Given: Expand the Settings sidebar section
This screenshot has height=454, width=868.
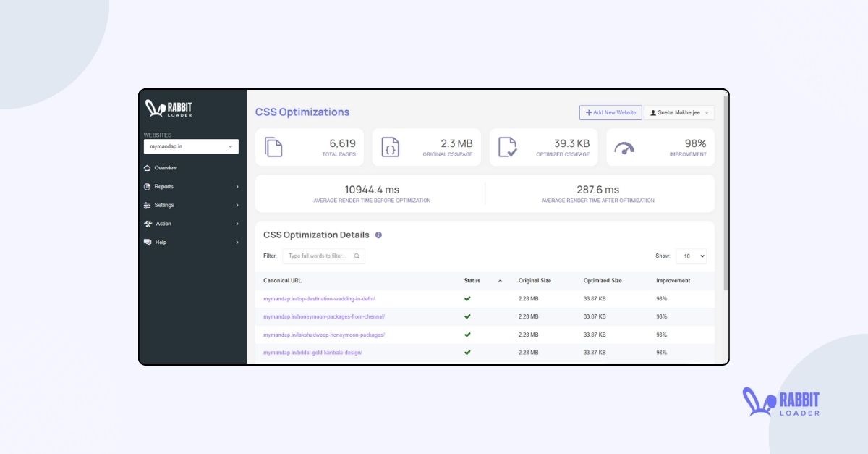Looking at the screenshot, I should 237,205.
